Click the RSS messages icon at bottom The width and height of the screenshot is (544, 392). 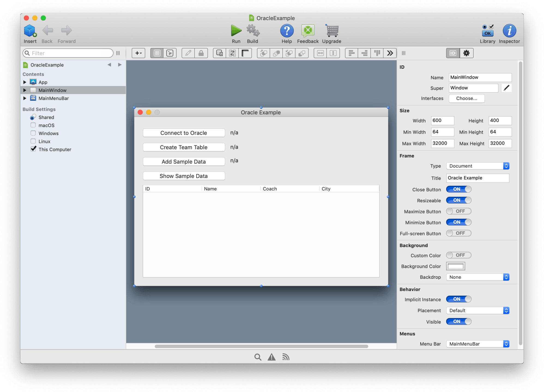tap(286, 357)
